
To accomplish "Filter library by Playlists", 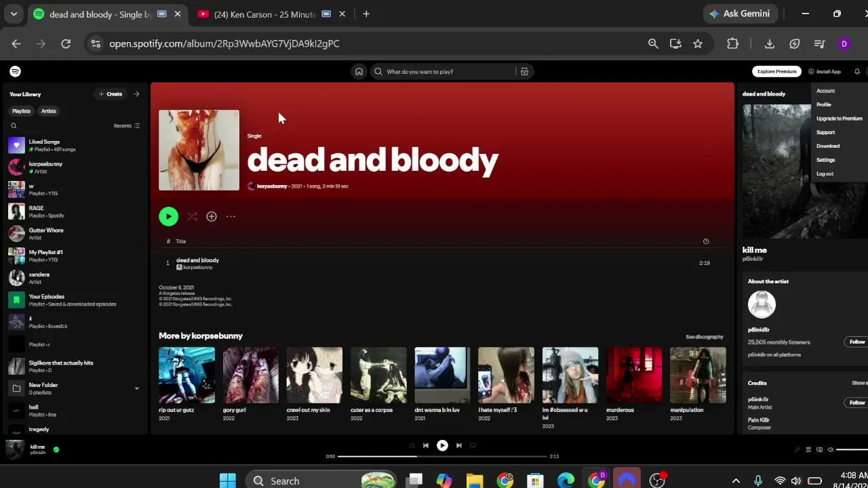I will (x=21, y=111).
